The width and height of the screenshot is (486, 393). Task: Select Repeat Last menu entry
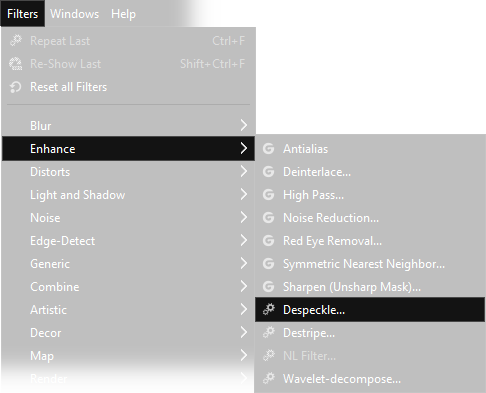coord(128,41)
